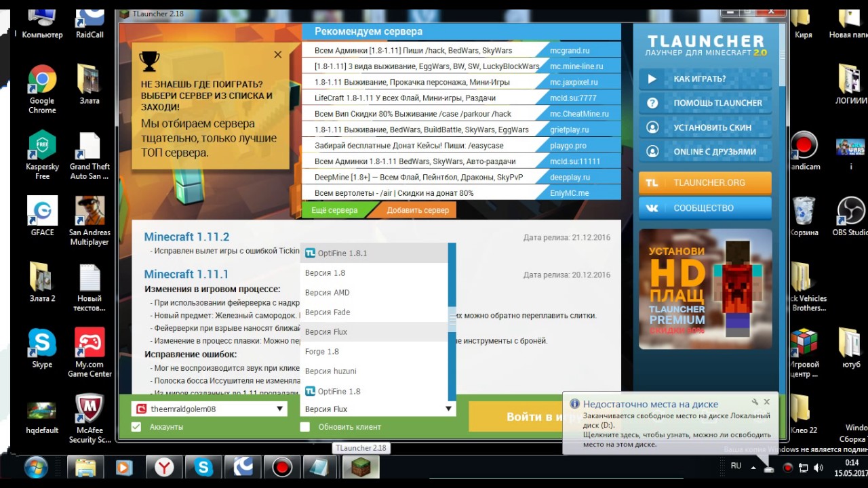Screen dimensions: 868x488
Task: Open McAfee Security Scan desktop icon
Action: tap(90, 419)
